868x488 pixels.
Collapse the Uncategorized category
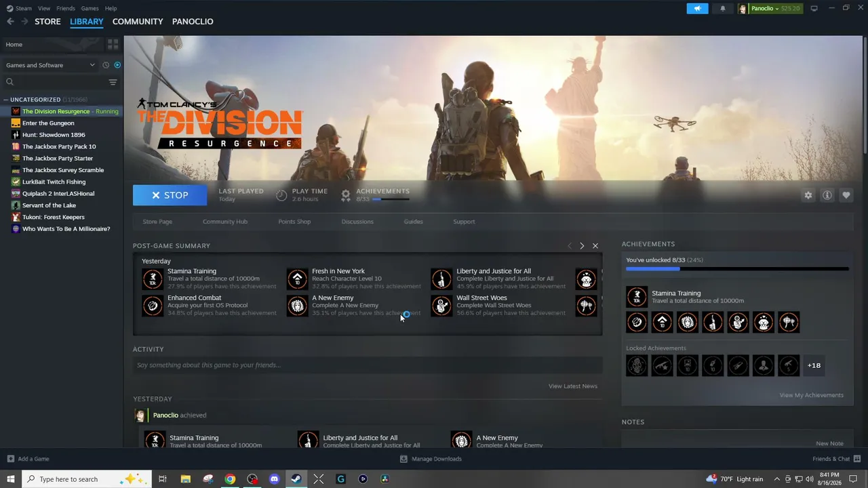[6, 100]
